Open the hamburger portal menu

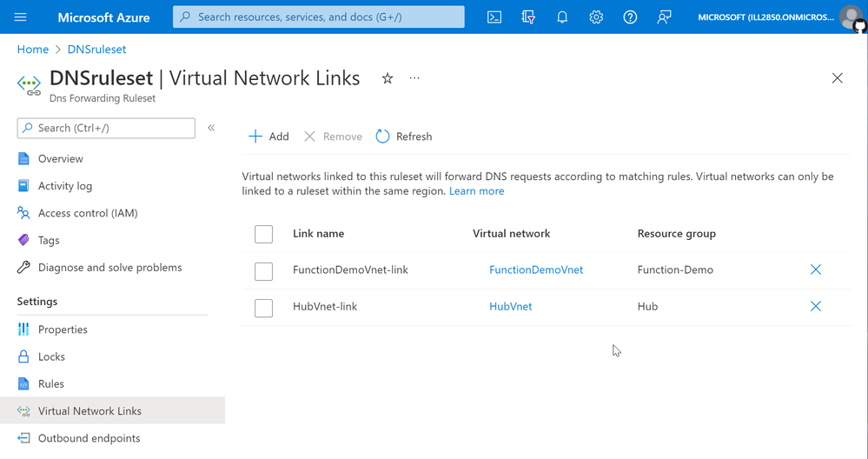click(21, 17)
